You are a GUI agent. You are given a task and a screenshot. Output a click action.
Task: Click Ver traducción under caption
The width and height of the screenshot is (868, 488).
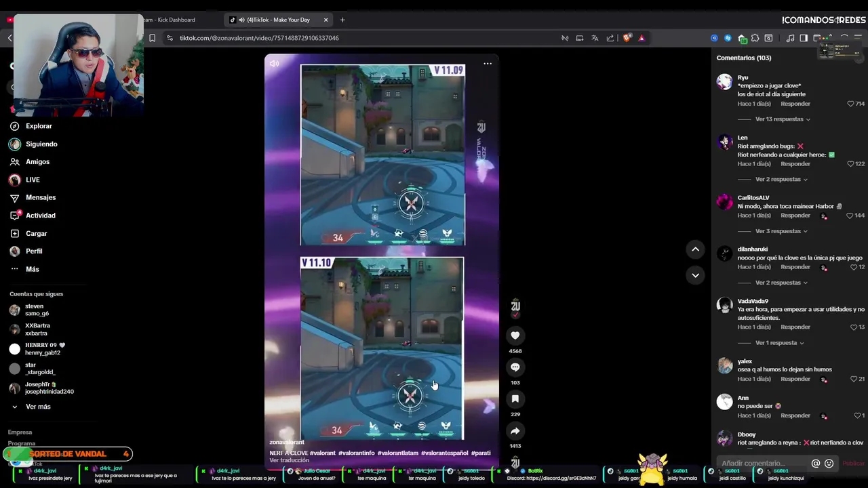(x=289, y=461)
